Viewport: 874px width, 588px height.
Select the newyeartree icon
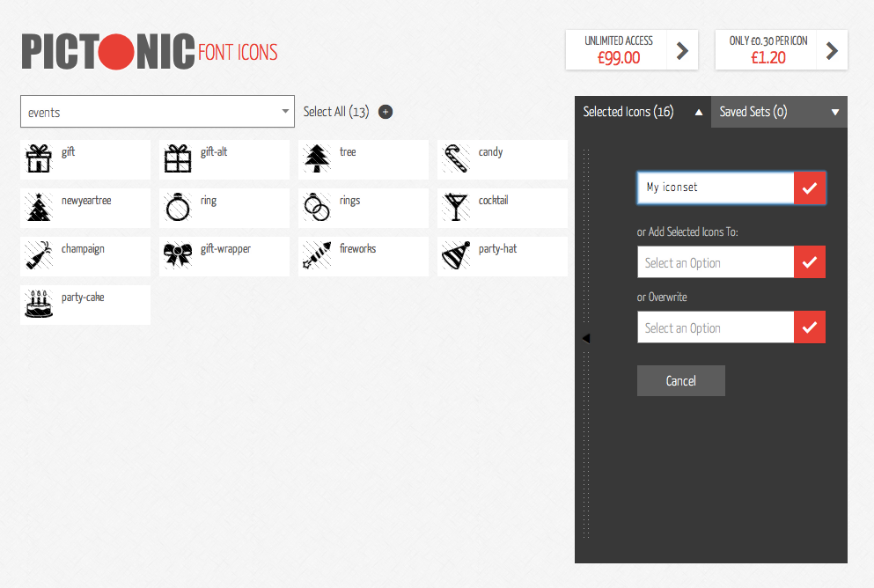(x=84, y=208)
